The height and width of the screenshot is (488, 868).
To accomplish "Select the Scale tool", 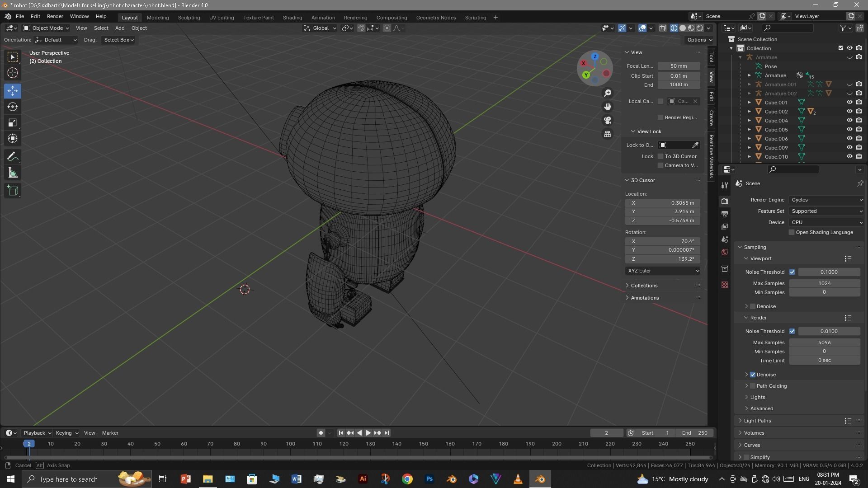I will tap(13, 122).
